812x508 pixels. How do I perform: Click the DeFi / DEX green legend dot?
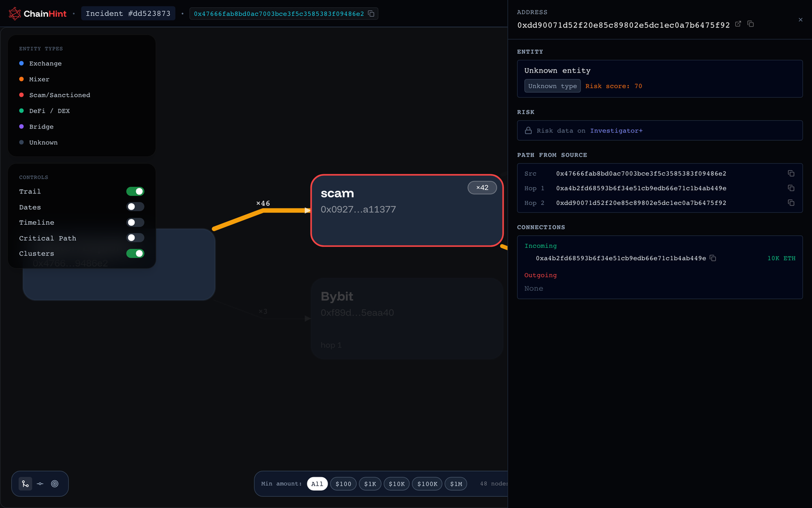[x=21, y=110]
